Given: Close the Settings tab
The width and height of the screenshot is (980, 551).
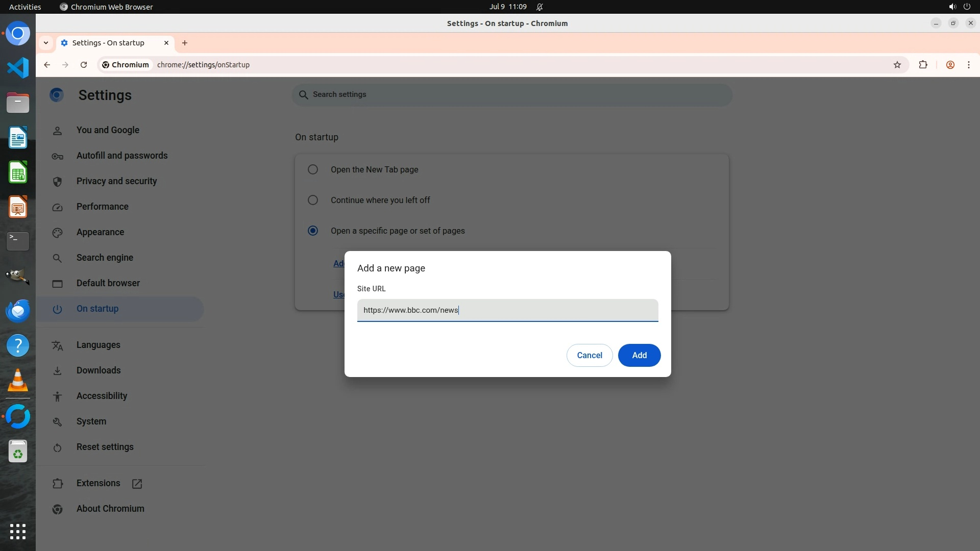Looking at the screenshot, I should point(166,43).
